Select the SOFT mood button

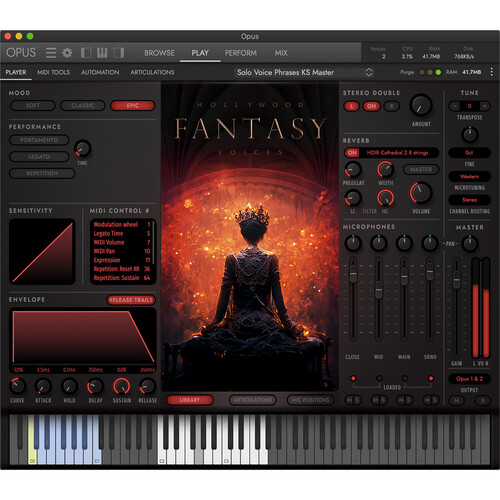pos(33,106)
